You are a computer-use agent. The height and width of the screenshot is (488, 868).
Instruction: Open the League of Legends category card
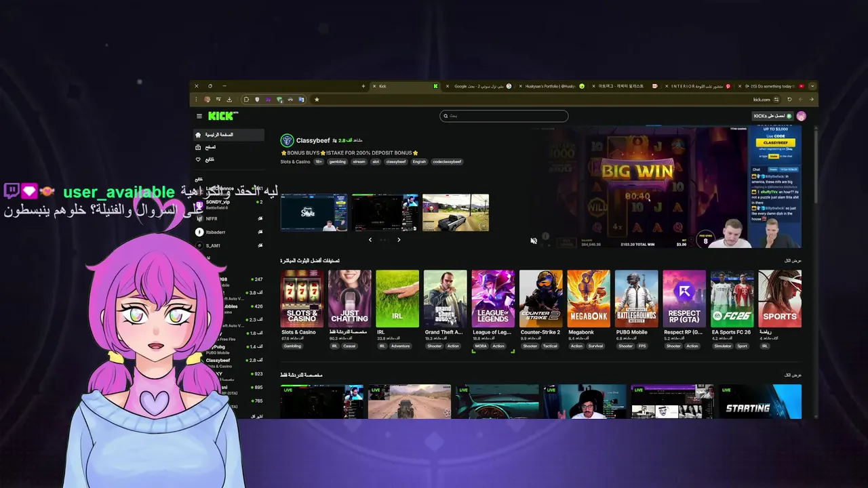click(x=493, y=299)
